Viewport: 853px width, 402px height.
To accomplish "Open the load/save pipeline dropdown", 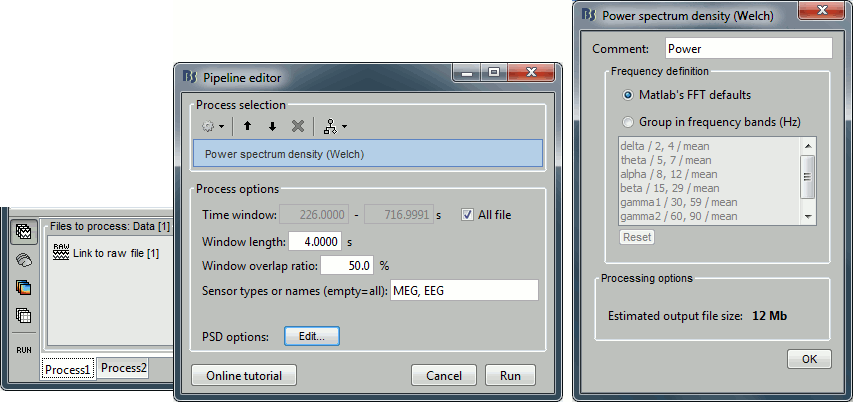I will coord(335,126).
